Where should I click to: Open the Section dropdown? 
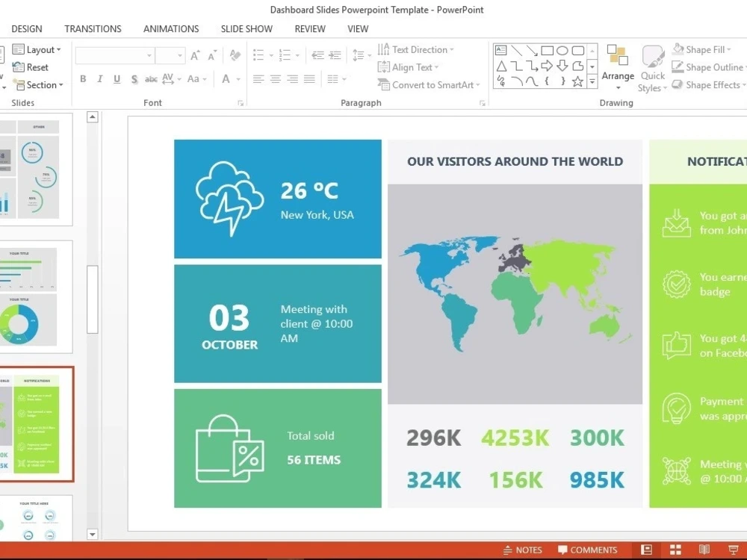[x=38, y=85]
